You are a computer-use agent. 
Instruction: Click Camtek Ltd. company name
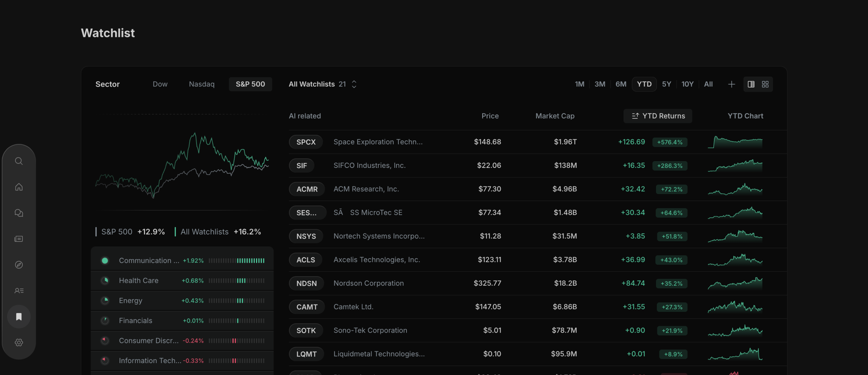pyautogui.click(x=354, y=307)
